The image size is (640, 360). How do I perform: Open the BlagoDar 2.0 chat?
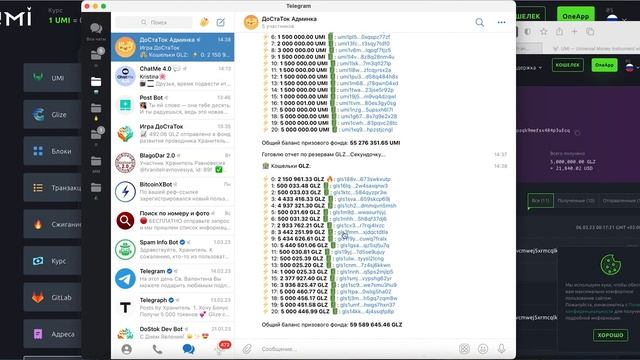pos(173,163)
